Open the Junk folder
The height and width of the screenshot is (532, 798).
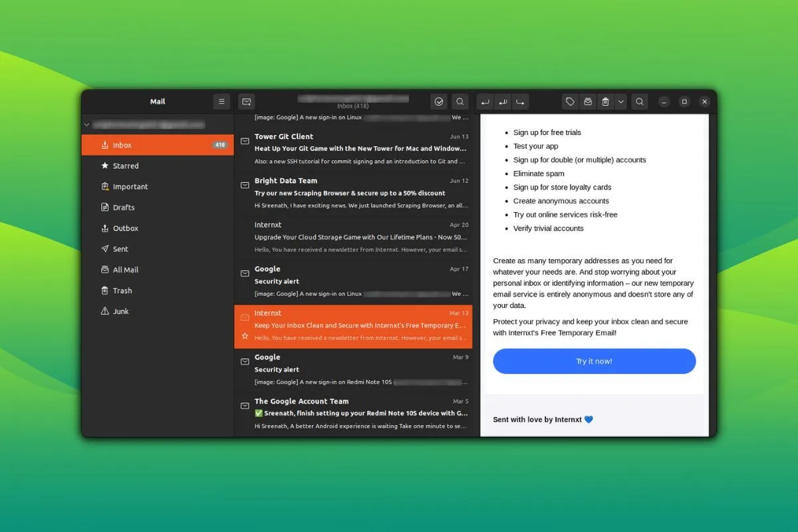(120, 311)
